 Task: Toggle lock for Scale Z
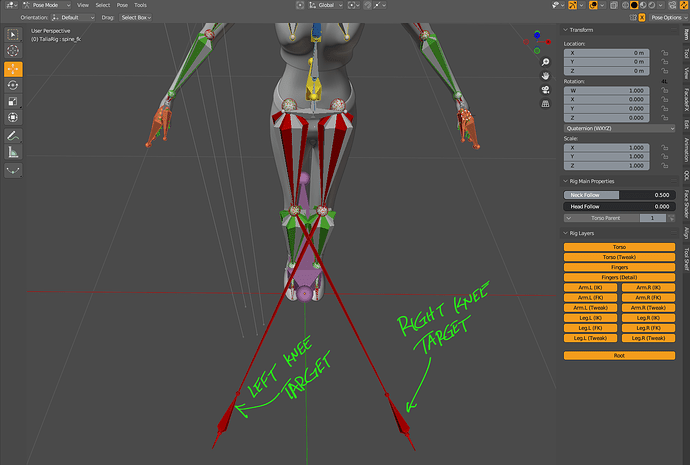(664, 166)
